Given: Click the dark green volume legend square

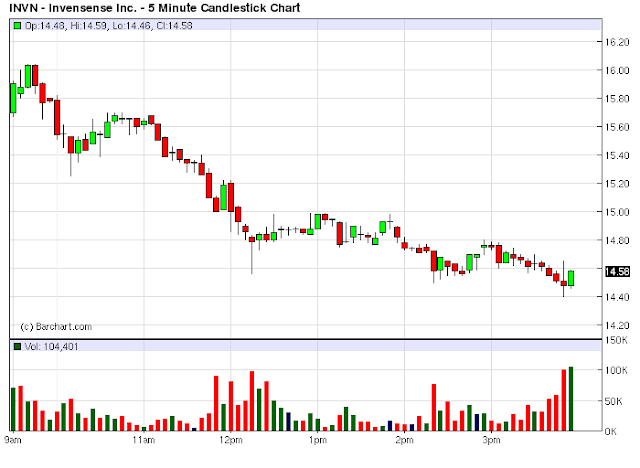Looking at the screenshot, I should tap(18, 346).
